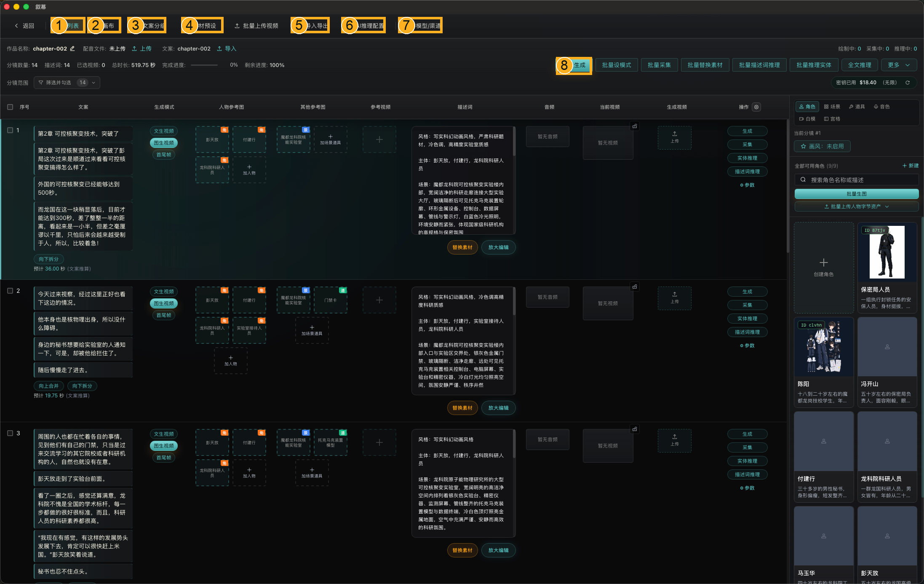Check the checkbox for row 1
Viewport: 924px width, 584px height.
click(x=10, y=130)
